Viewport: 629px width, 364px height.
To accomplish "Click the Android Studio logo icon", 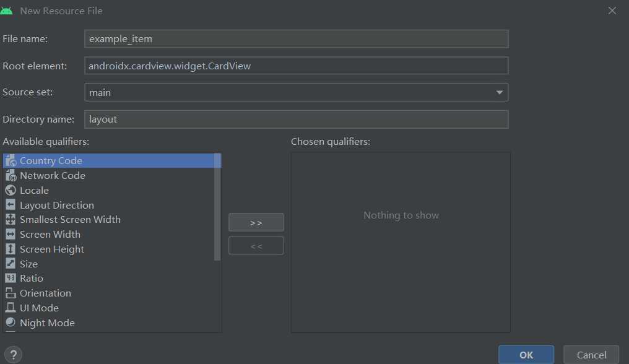I will (6, 11).
